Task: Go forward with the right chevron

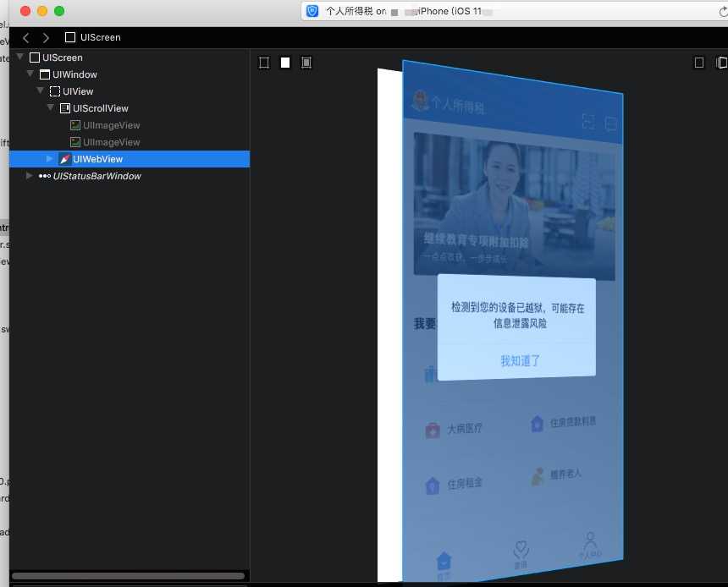Action: tap(46, 37)
